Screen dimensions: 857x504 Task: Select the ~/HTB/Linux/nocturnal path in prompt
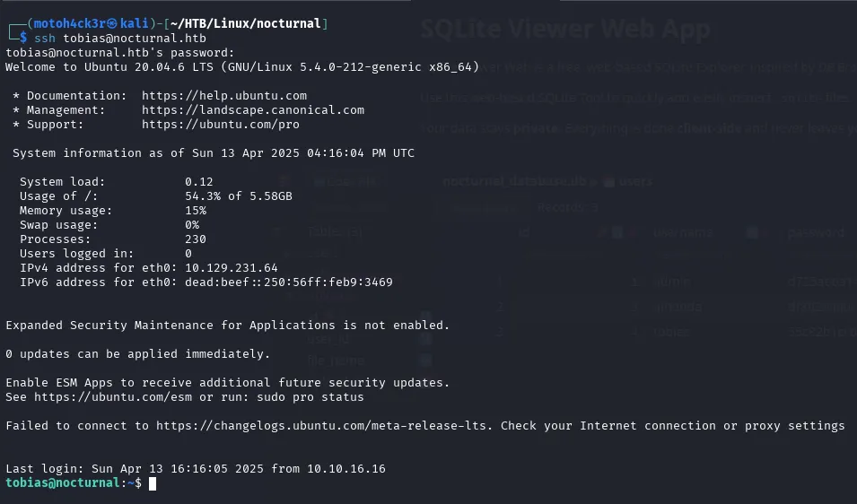[x=245, y=23]
